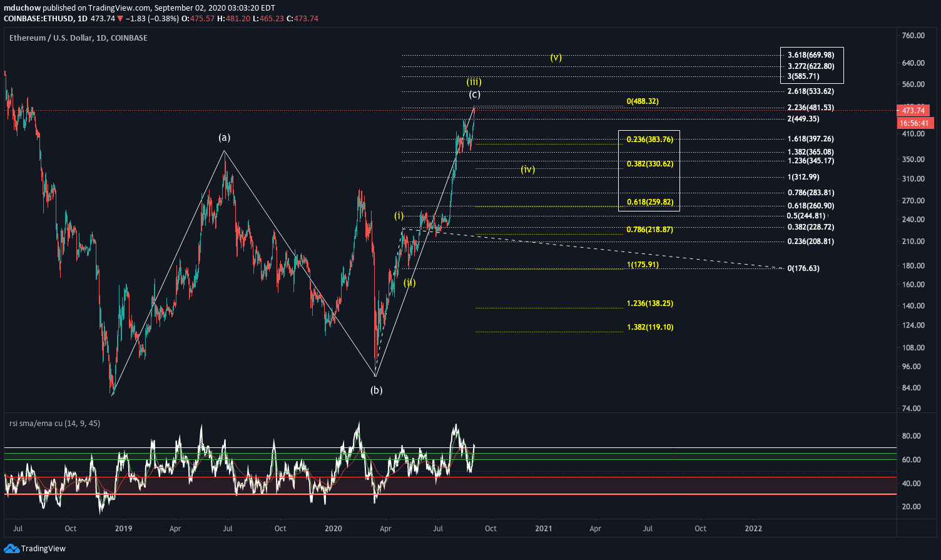
Task: Click yellow retracement label 0.618(259.82)
Action: pos(650,202)
